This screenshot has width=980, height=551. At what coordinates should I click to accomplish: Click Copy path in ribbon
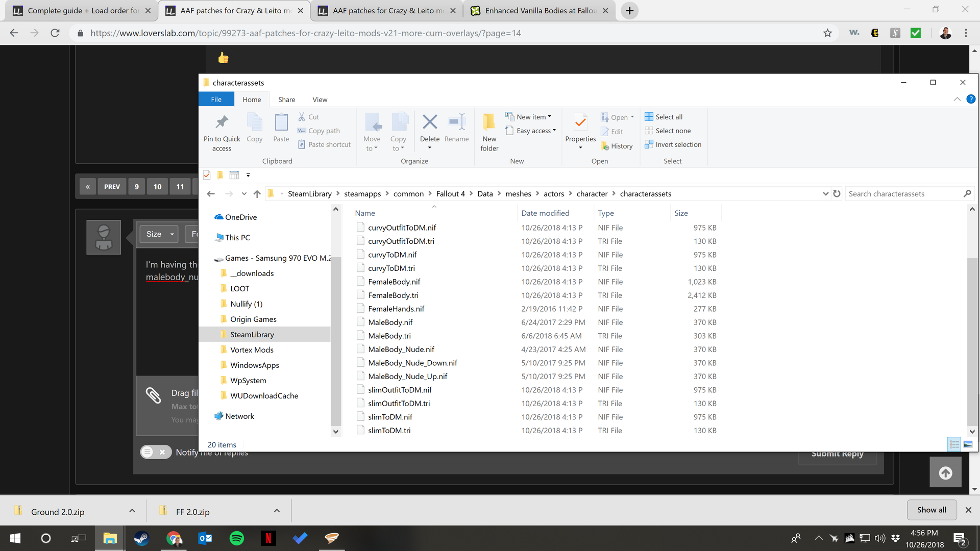[319, 131]
